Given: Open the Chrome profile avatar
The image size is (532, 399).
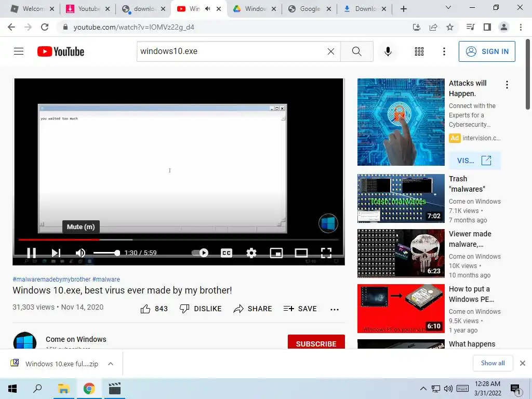Looking at the screenshot, I should [x=504, y=27].
